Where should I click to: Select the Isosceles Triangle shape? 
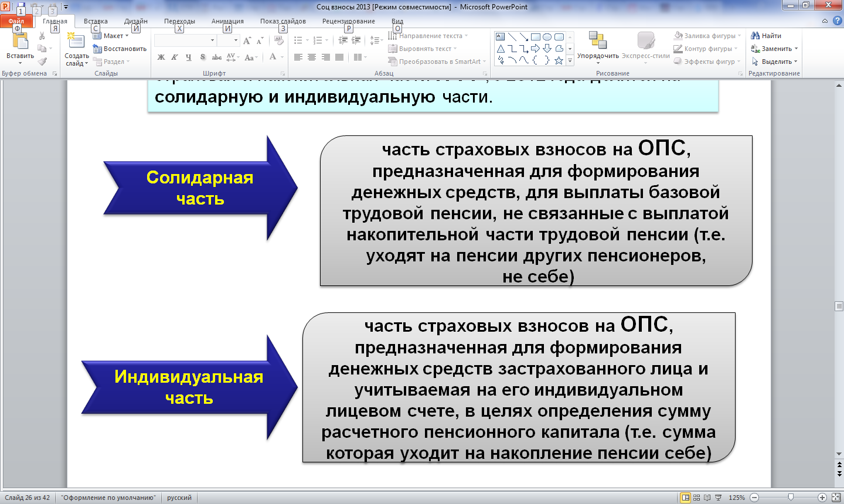coord(501,49)
